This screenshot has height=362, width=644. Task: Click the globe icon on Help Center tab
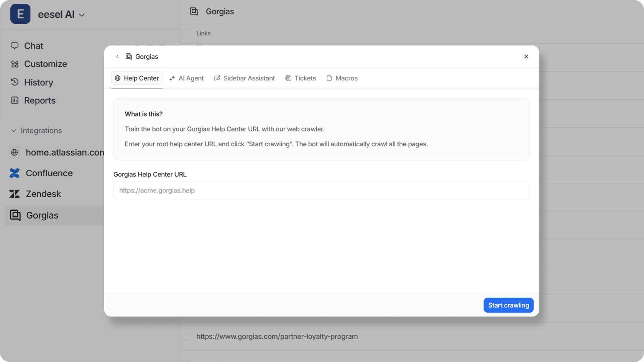point(118,78)
